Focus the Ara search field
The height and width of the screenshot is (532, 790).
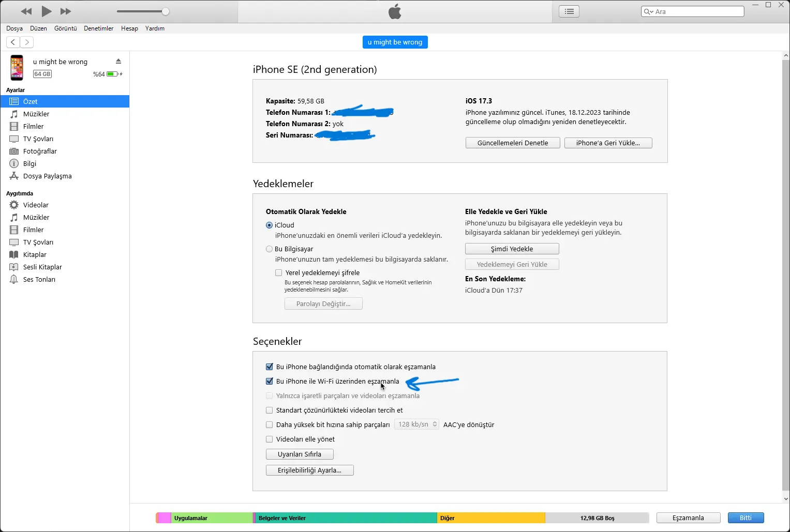[x=693, y=11]
